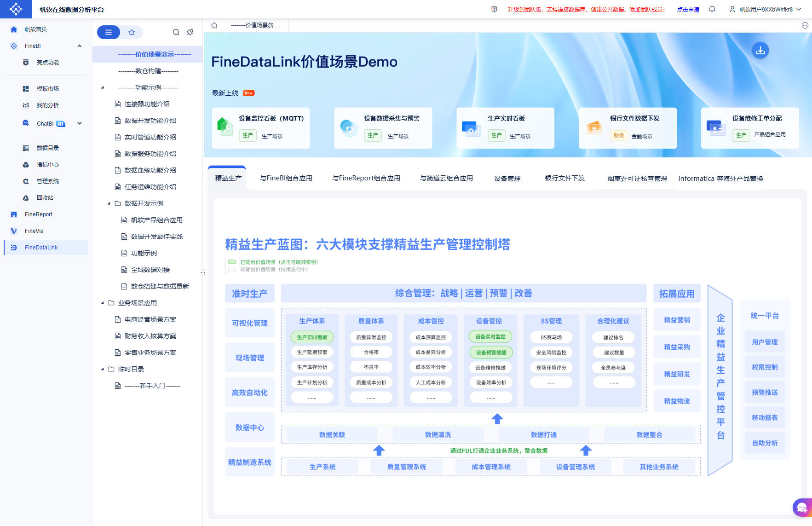
Task: Open the chat support floating icon
Action: pyautogui.click(x=802, y=508)
